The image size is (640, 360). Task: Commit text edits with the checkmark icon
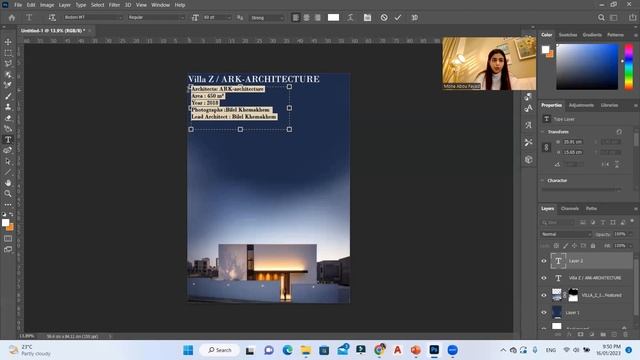coord(398,18)
